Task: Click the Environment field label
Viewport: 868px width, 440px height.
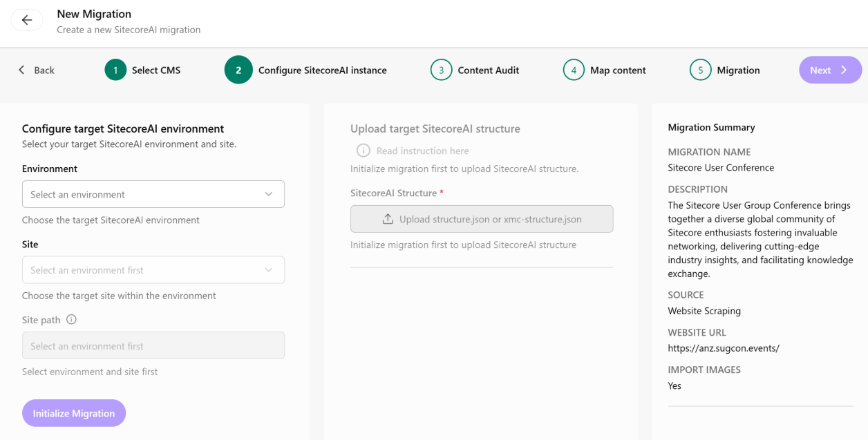Action: [50, 169]
